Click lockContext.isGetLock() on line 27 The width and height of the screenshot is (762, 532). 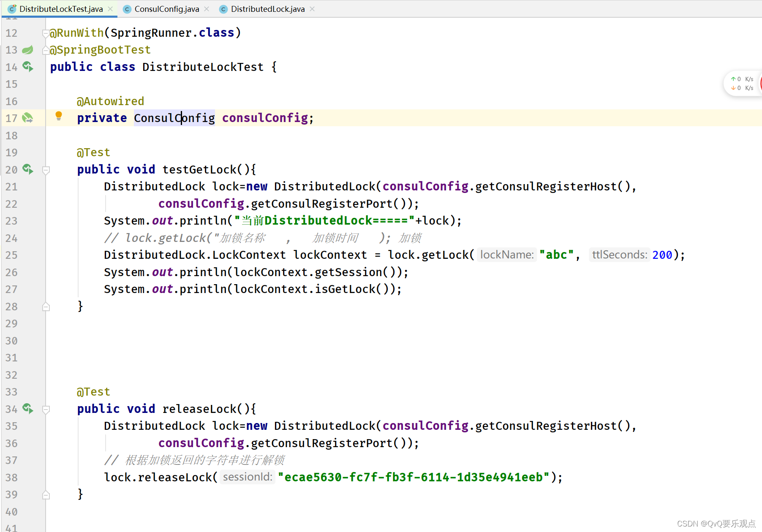pos(311,289)
